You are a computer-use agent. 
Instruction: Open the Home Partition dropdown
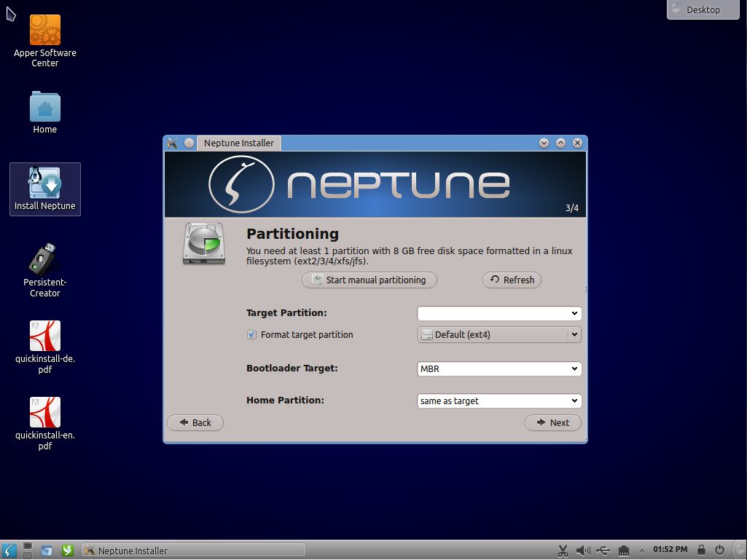point(499,401)
